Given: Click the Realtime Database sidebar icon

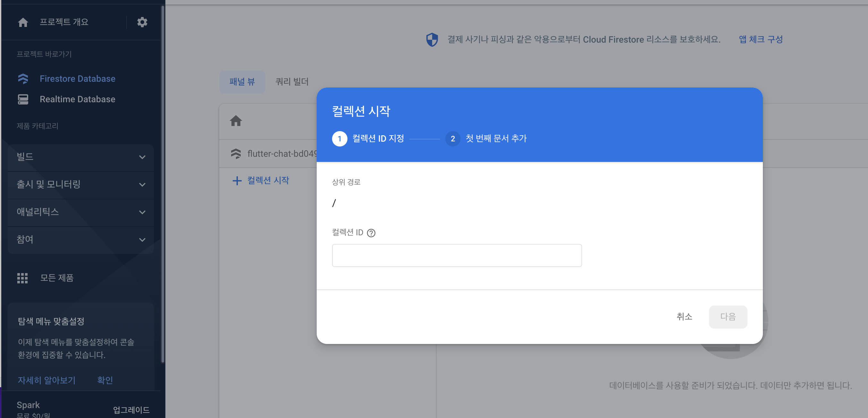Looking at the screenshot, I should [x=23, y=99].
